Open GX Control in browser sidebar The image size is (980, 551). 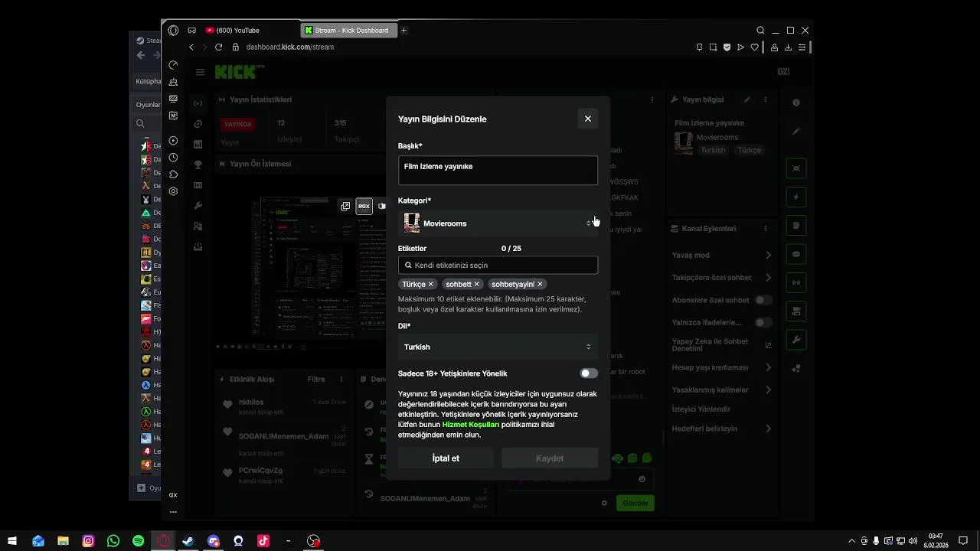click(173, 65)
